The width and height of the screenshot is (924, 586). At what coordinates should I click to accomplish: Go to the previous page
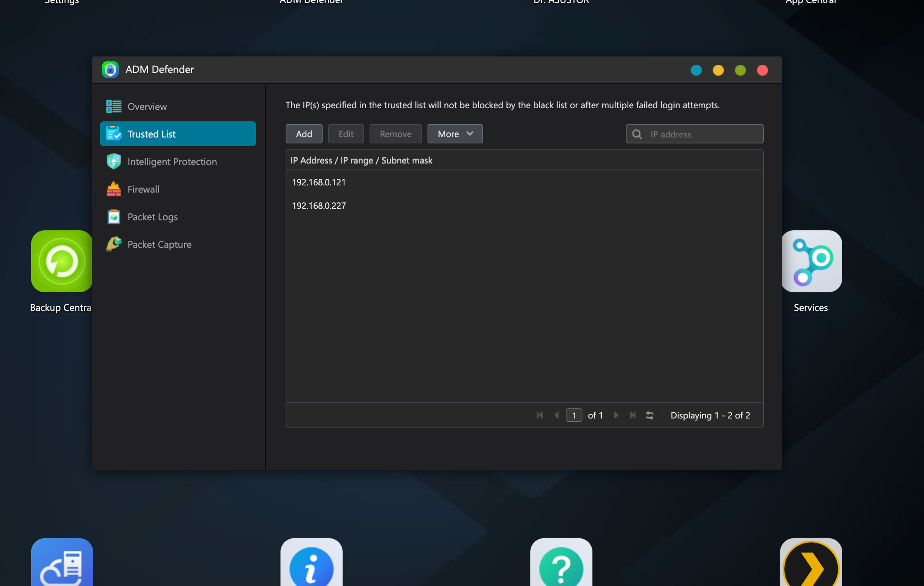[557, 415]
